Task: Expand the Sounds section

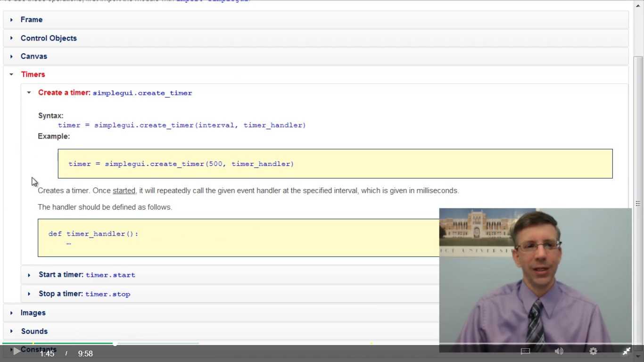Action: (221, 331)
